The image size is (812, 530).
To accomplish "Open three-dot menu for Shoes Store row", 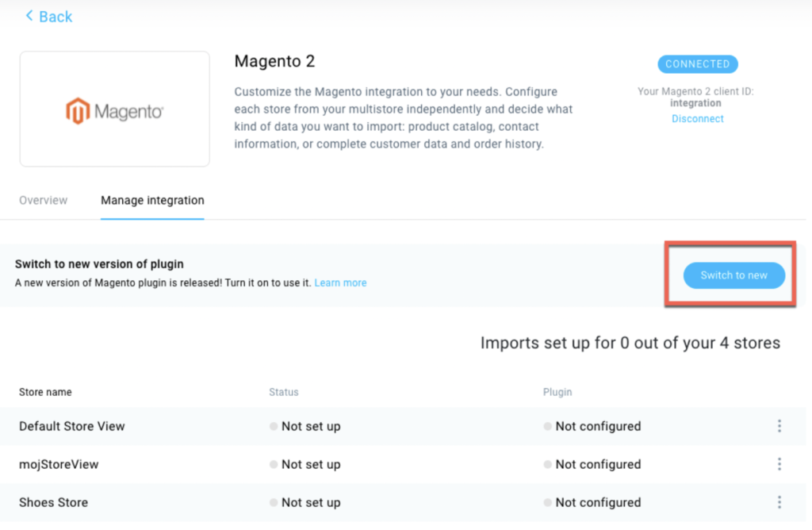I will click(x=779, y=502).
